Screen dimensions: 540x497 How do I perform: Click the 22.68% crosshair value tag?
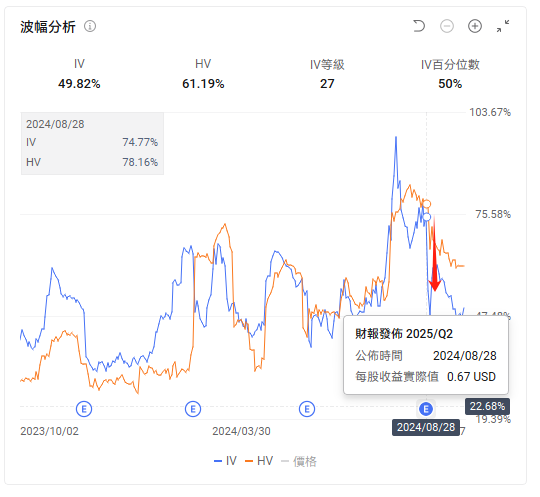(487, 406)
